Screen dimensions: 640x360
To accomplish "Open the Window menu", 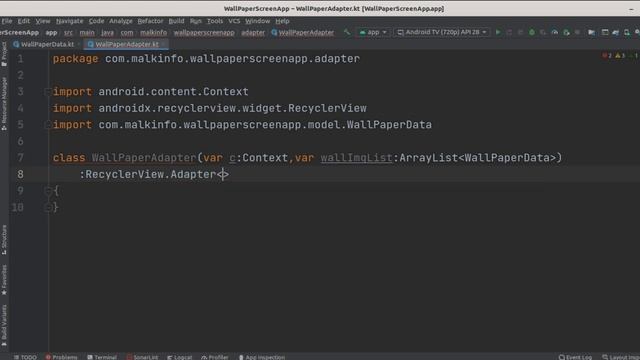I will coord(258,21).
